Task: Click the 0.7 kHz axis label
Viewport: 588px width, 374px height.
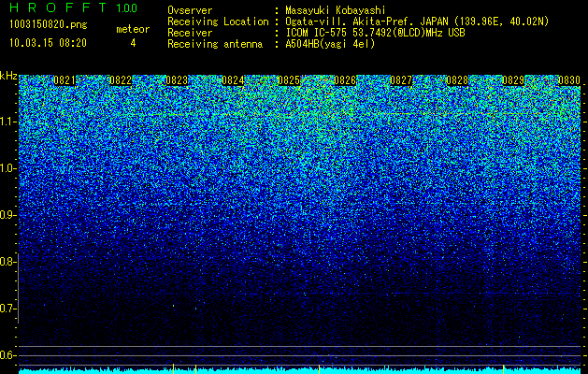Action: tap(7, 309)
